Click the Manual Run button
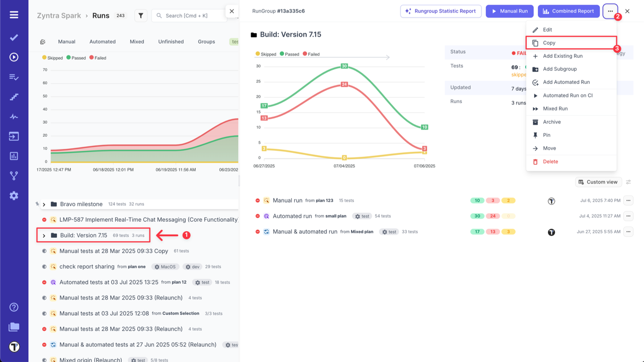The height and width of the screenshot is (362, 644). (510, 11)
